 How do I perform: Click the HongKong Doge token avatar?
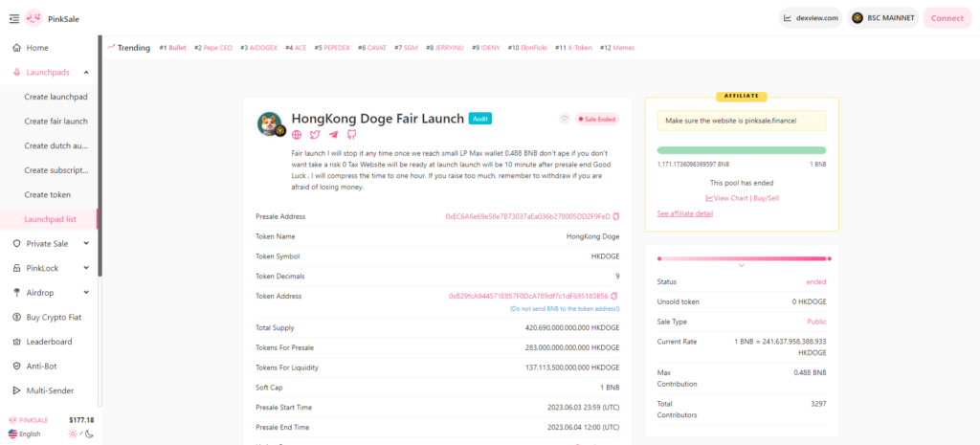click(x=270, y=123)
